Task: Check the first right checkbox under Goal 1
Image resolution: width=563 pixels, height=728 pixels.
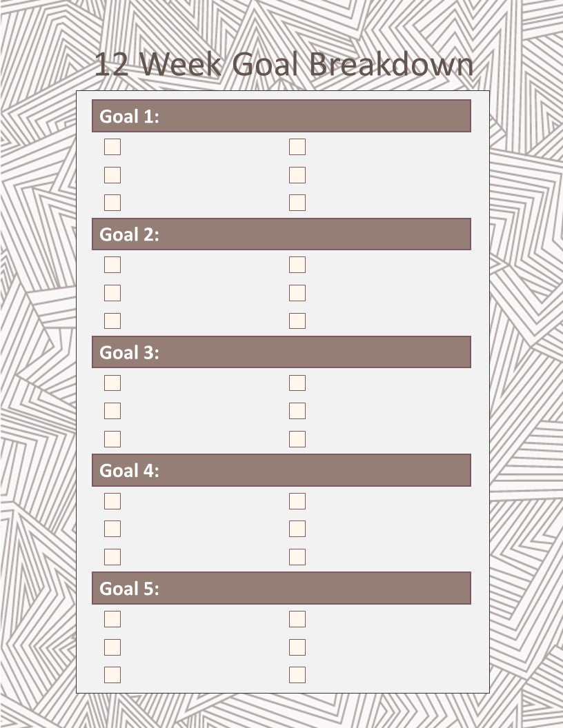Action: (297, 147)
